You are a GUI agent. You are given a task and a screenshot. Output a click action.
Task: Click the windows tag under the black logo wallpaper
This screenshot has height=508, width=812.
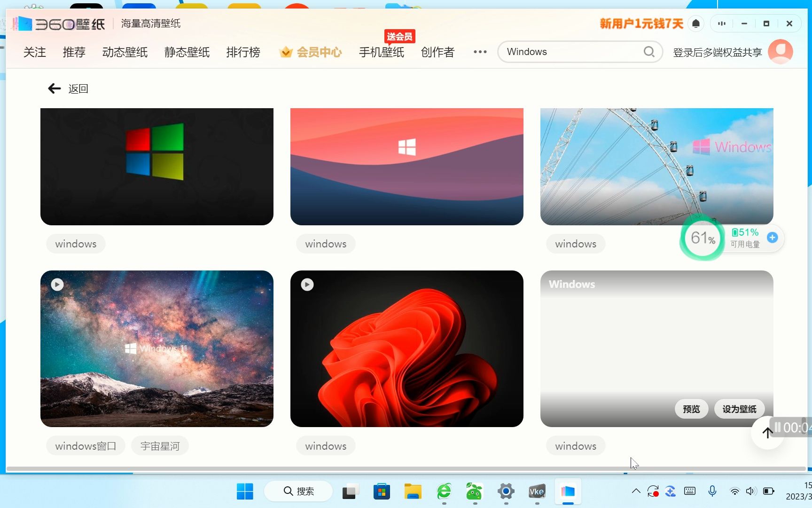[76, 244]
